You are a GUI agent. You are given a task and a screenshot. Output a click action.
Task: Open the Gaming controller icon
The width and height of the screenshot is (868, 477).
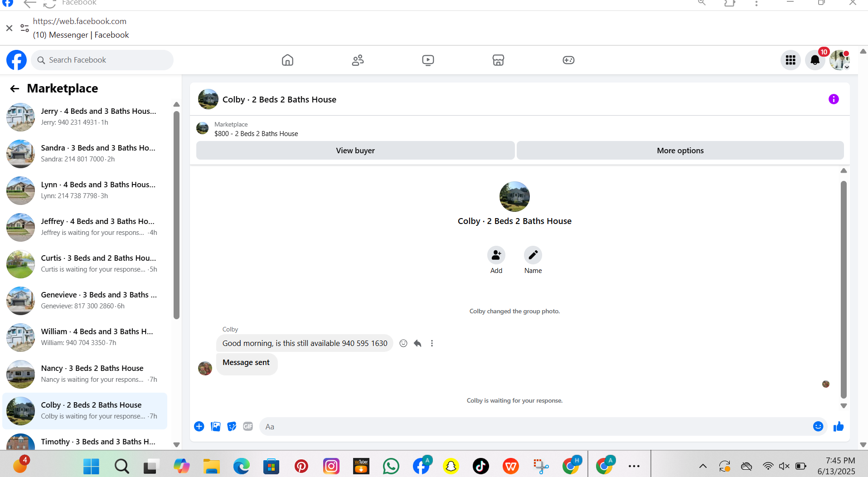tap(568, 60)
